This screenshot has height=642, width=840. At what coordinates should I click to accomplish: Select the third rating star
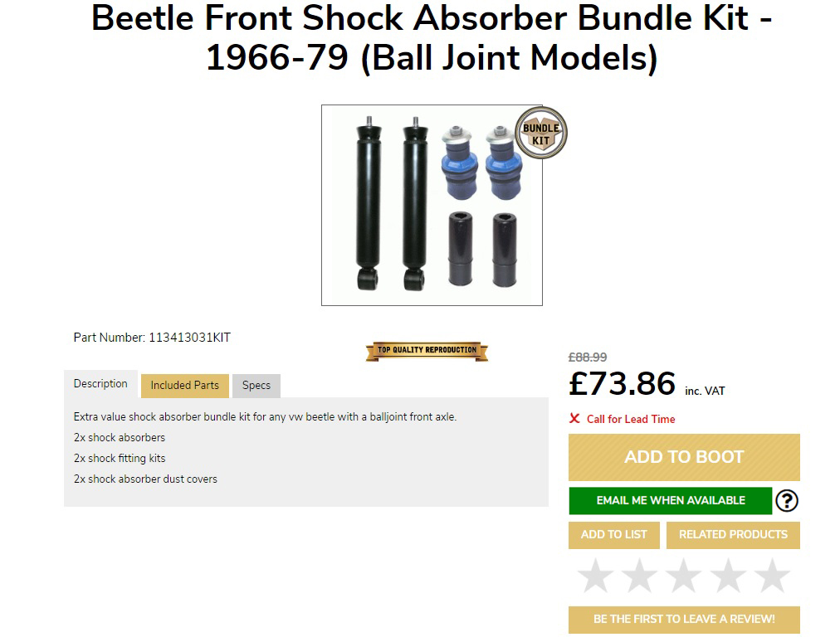click(x=684, y=576)
